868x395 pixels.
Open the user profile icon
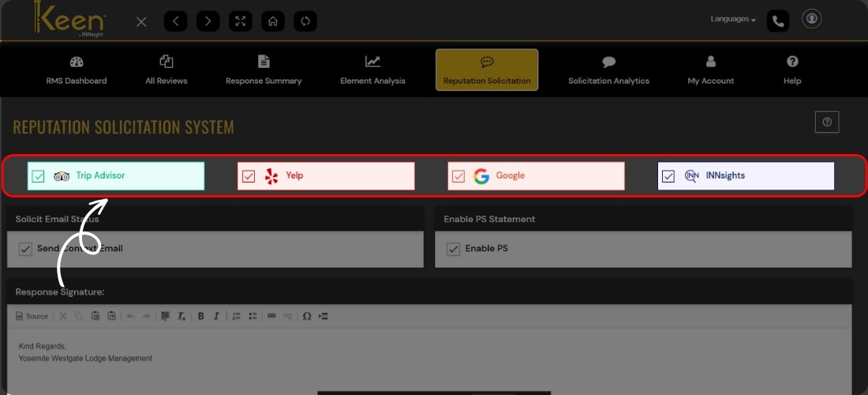[x=811, y=19]
